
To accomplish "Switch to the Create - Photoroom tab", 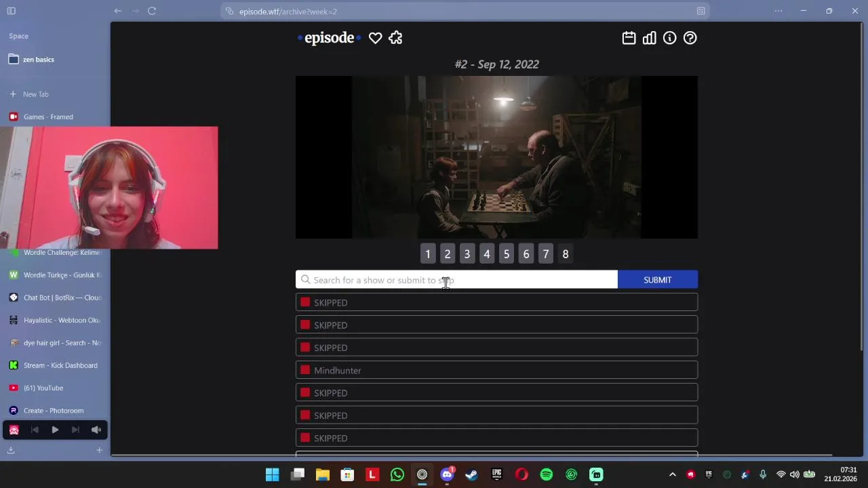I will click(x=55, y=411).
